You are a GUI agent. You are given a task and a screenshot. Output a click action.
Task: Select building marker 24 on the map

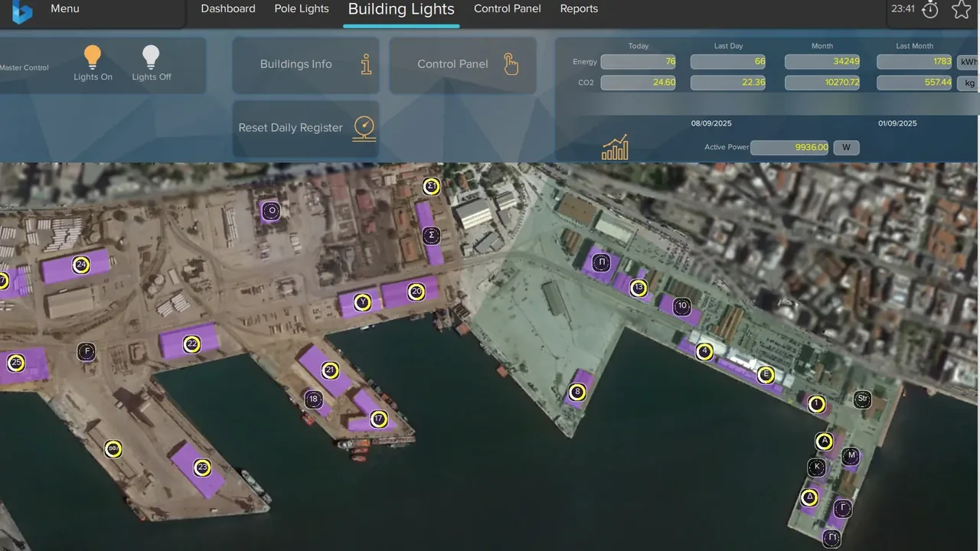(81, 266)
